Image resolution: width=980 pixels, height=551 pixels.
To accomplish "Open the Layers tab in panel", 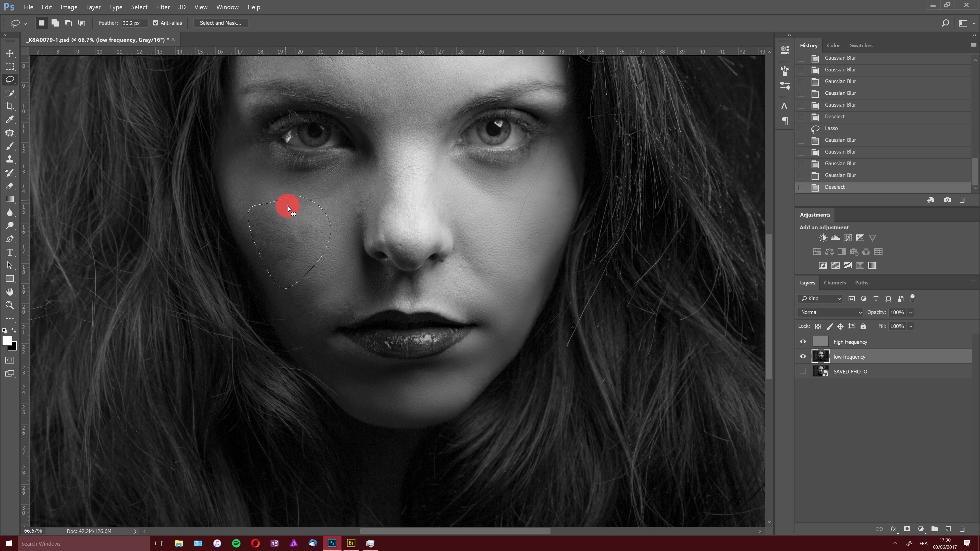I will [x=808, y=283].
